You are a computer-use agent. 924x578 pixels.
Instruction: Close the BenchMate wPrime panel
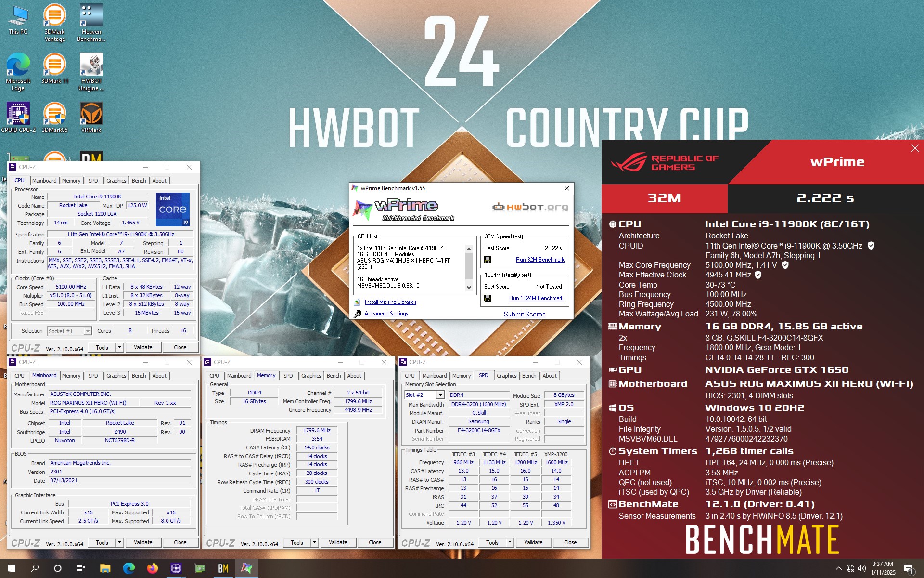click(x=915, y=148)
